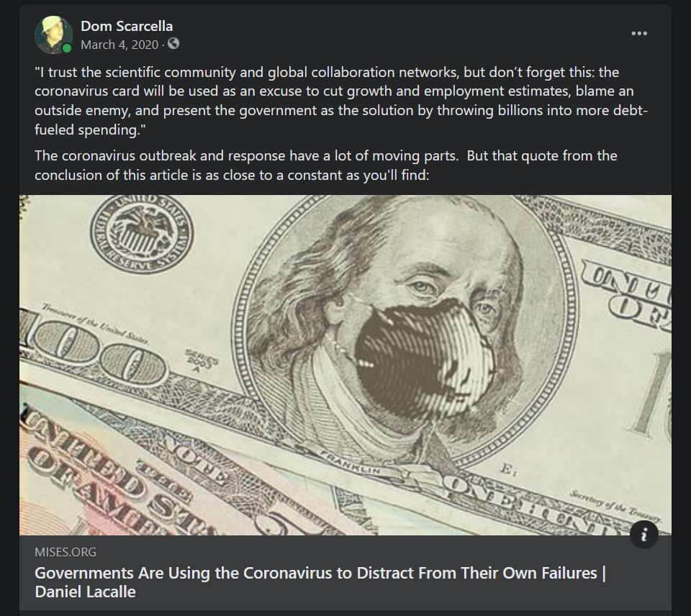Click the public globe privacy icon
This screenshot has height=616, width=691.
[173, 44]
